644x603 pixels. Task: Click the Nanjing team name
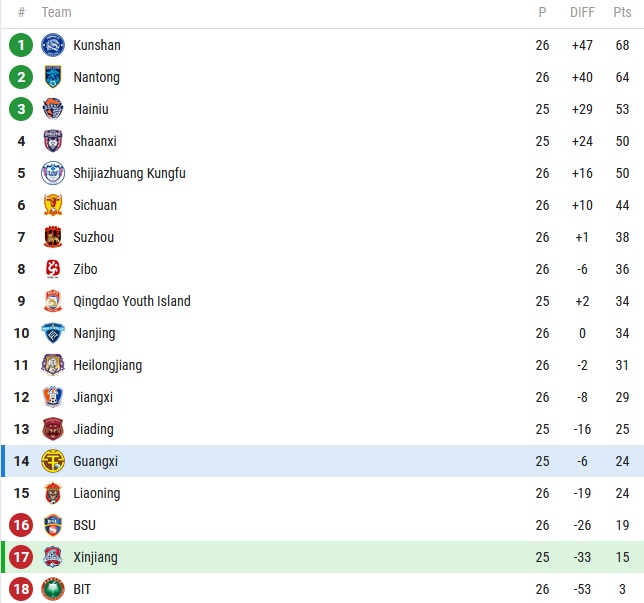[x=94, y=333]
